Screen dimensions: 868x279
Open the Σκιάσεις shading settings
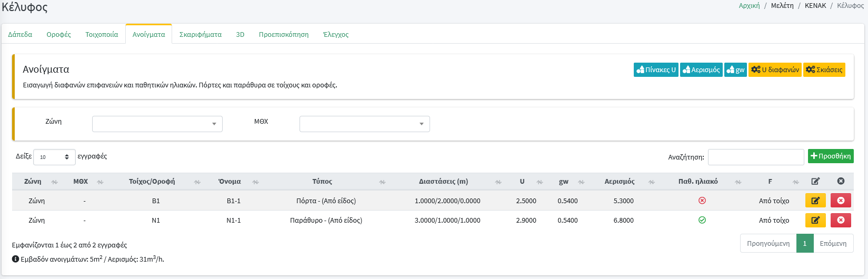pyautogui.click(x=824, y=69)
